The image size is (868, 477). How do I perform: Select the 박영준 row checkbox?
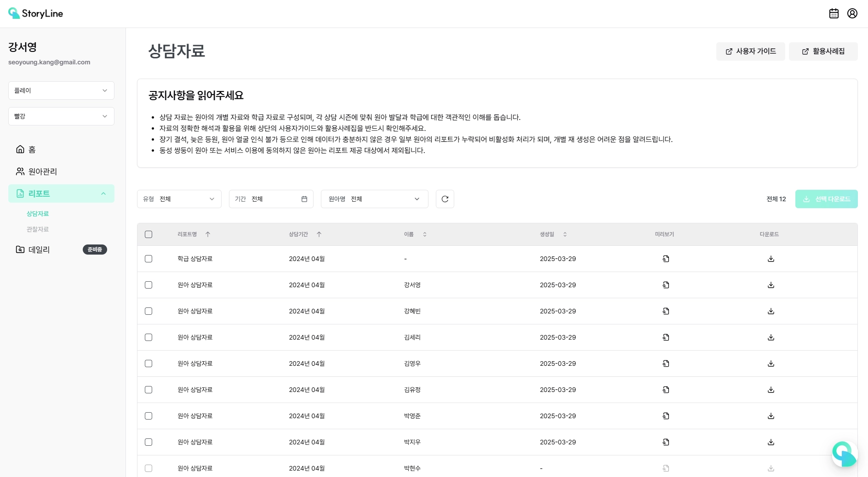pyautogui.click(x=148, y=416)
